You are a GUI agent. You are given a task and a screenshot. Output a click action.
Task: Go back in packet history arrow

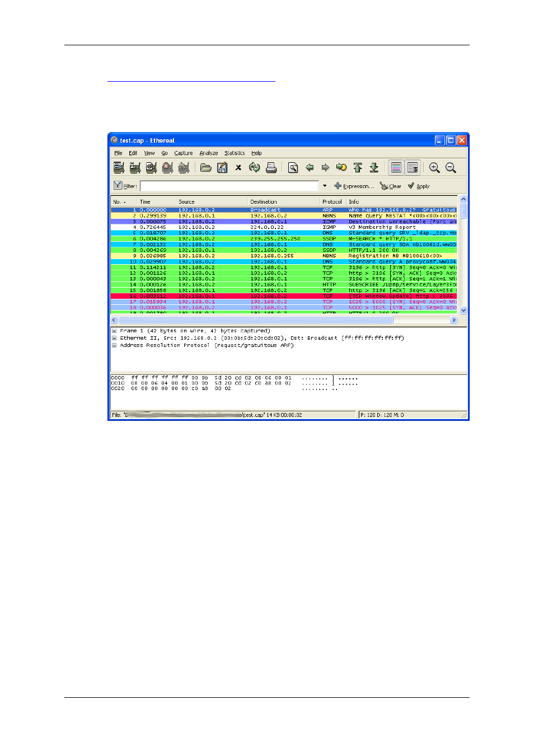[310, 167]
